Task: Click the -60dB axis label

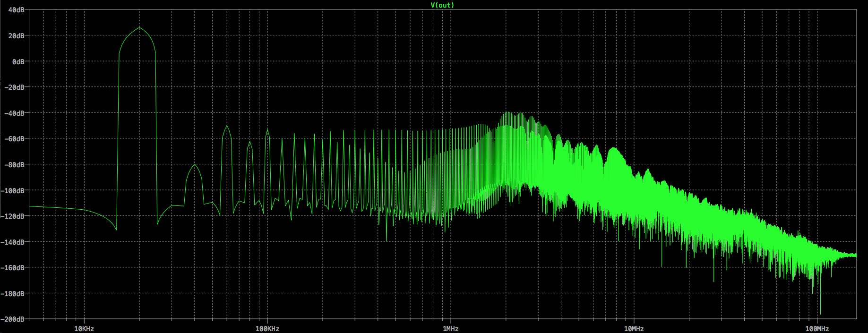Action: coord(15,139)
